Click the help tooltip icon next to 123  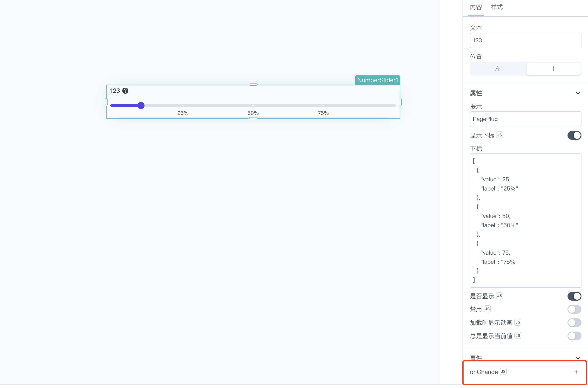[125, 91]
